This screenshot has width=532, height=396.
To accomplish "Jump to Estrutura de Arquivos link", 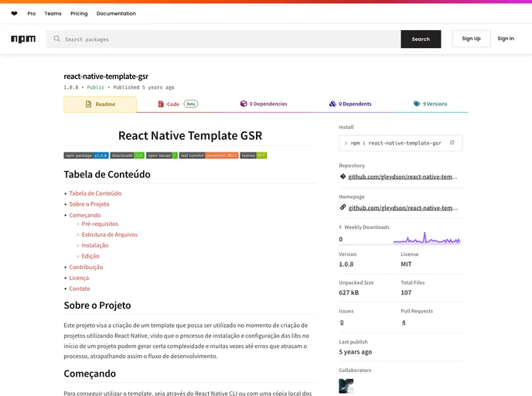I will point(110,234).
